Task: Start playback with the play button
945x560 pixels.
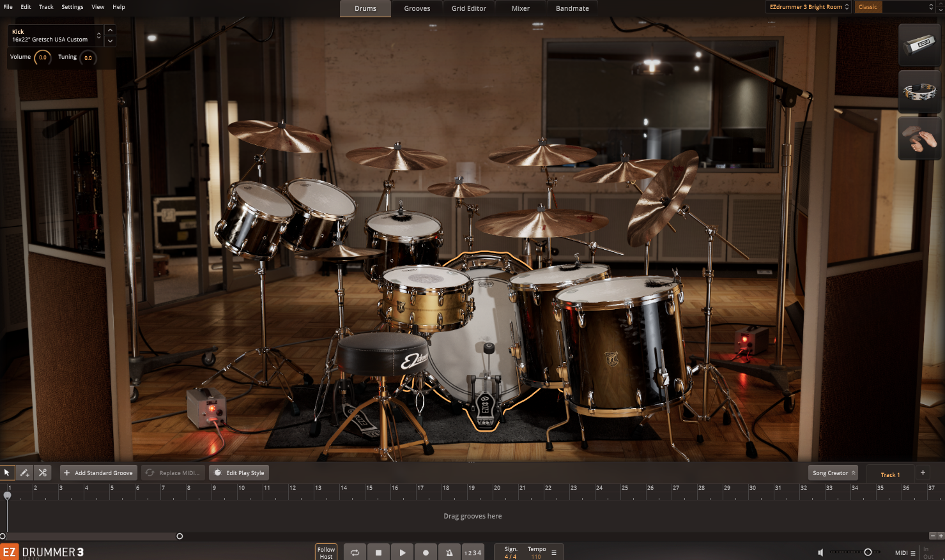Action: [x=402, y=552]
